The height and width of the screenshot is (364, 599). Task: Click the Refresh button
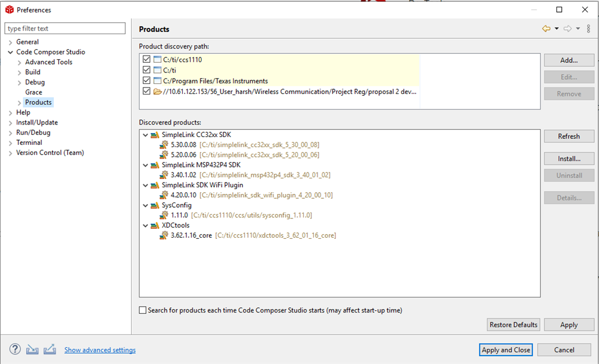569,136
